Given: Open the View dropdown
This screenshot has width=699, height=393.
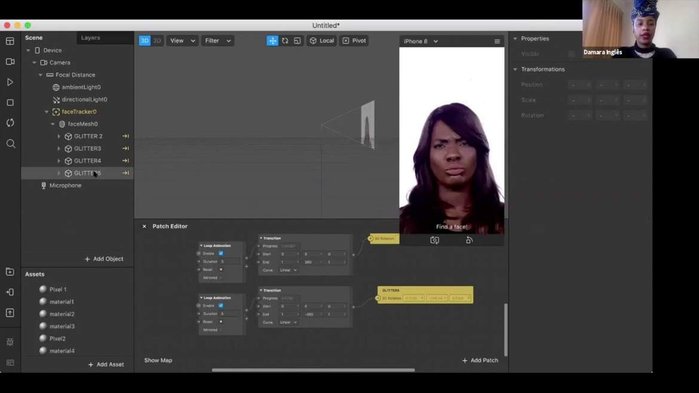Looking at the screenshot, I should coord(182,41).
